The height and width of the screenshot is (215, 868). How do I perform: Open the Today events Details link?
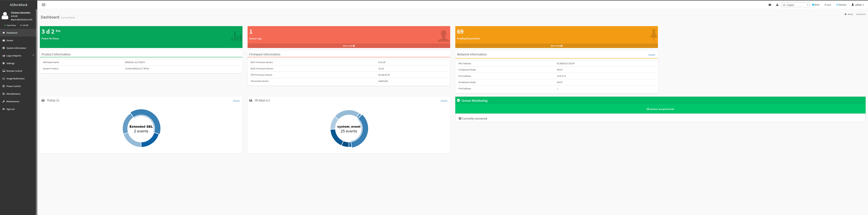236,101
